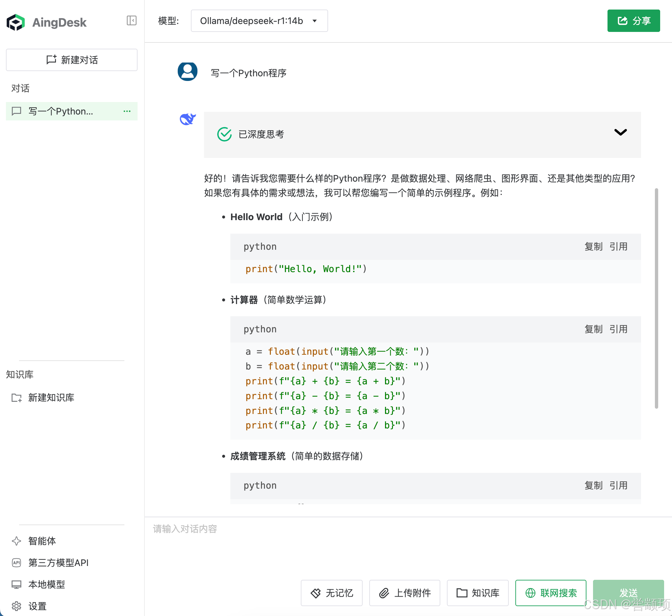
Task: Click 新建对话 button
Action: pyautogui.click(x=72, y=60)
